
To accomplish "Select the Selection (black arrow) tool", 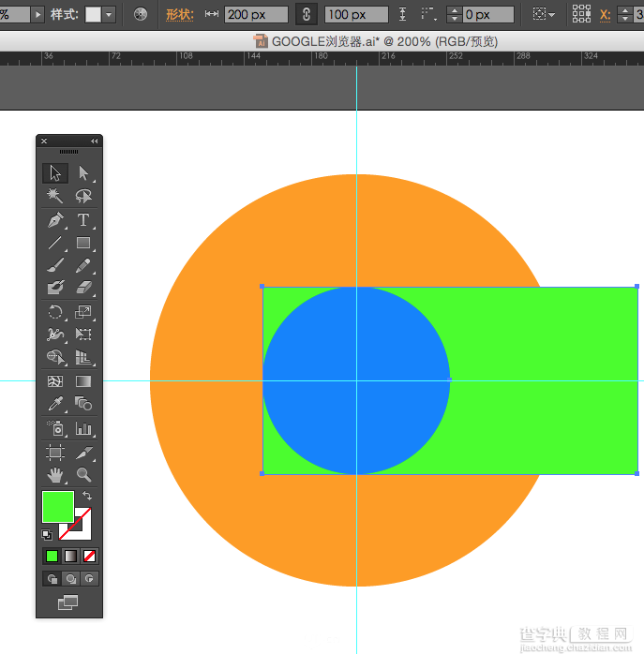I will (x=55, y=173).
